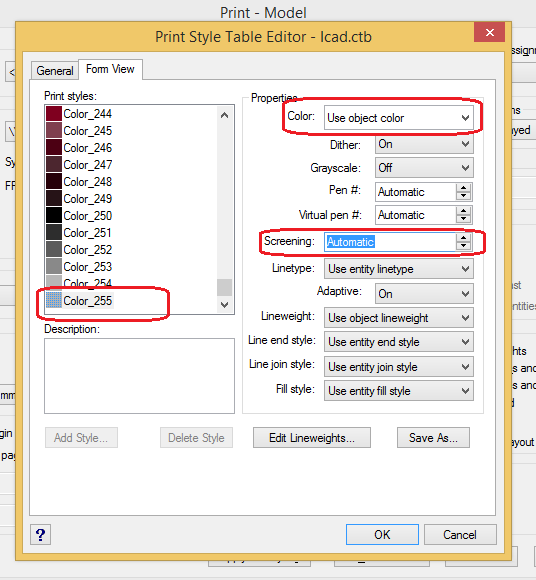Close the Print Style Table Editor window
Viewport: 536px width, 580px height.
[490, 33]
